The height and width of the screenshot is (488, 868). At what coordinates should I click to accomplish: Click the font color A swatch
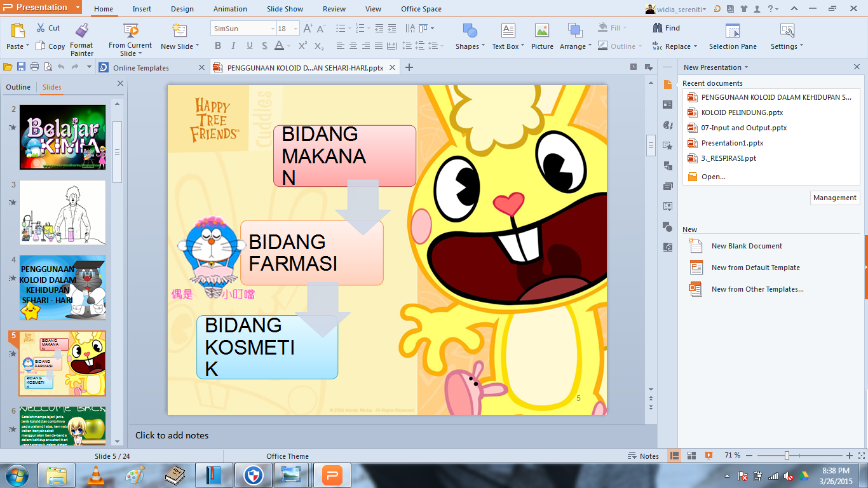click(279, 46)
